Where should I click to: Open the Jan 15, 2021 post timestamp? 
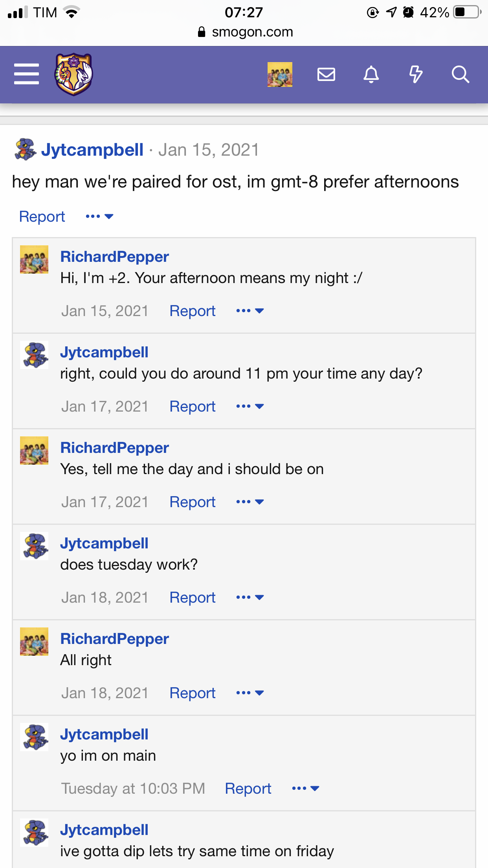[x=209, y=150]
